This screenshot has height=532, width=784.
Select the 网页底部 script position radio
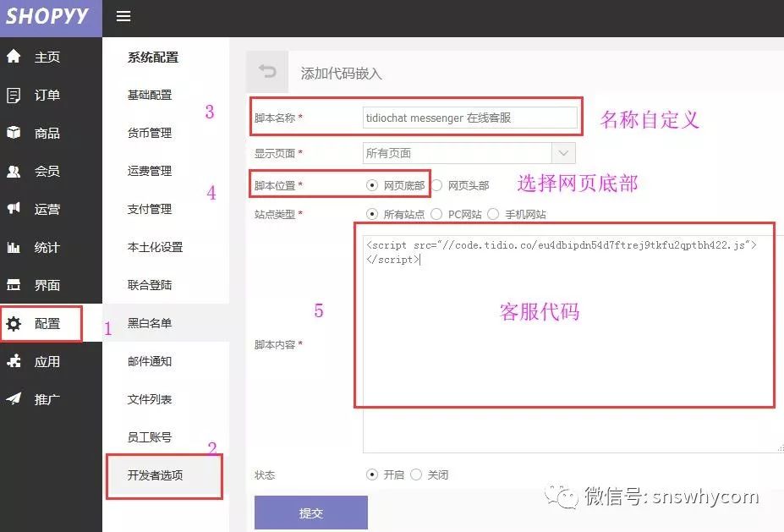click(370, 184)
